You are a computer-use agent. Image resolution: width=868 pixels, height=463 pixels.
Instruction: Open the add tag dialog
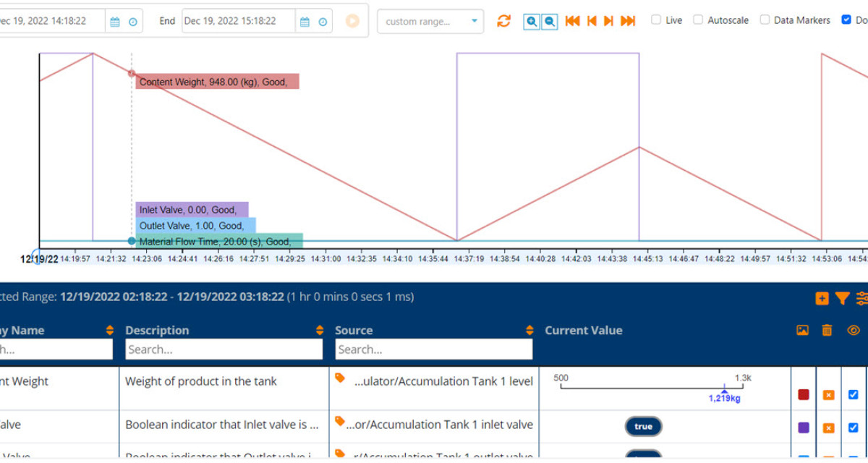click(822, 298)
